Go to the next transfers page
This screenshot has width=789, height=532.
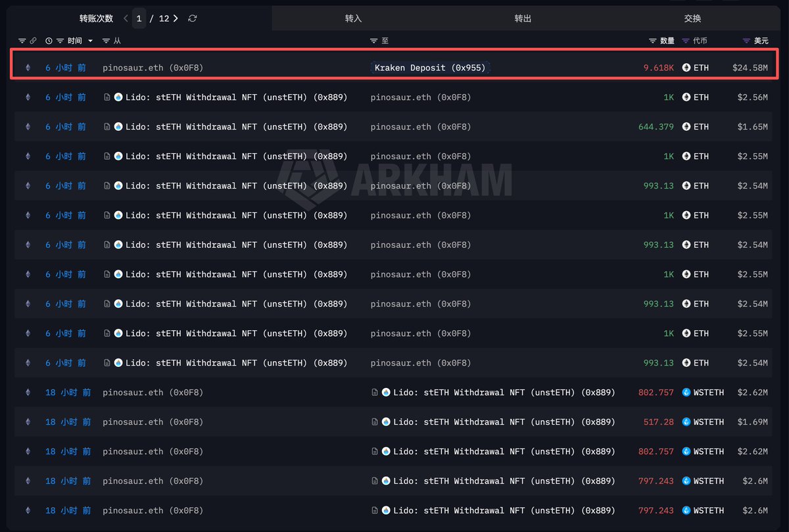pyautogui.click(x=176, y=18)
